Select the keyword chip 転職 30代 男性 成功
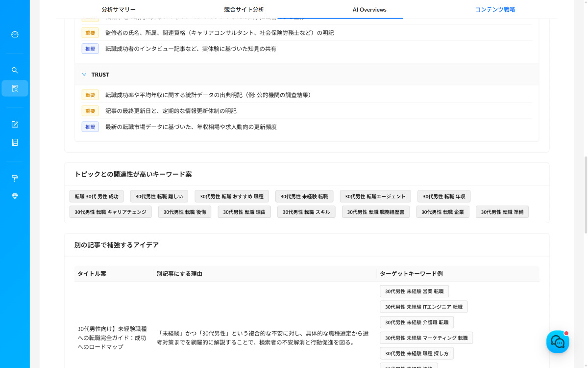588x368 pixels. pyautogui.click(x=97, y=196)
